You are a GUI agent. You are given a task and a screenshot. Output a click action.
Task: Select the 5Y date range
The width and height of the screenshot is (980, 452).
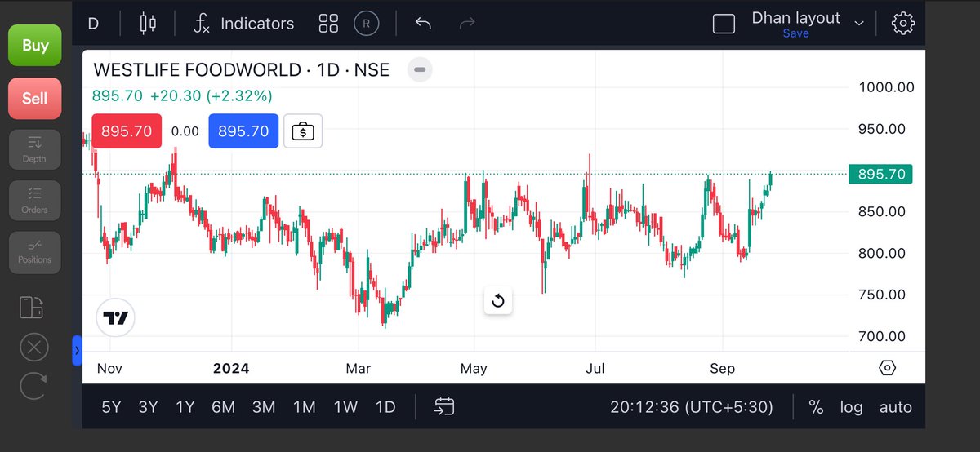(x=113, y=407)
